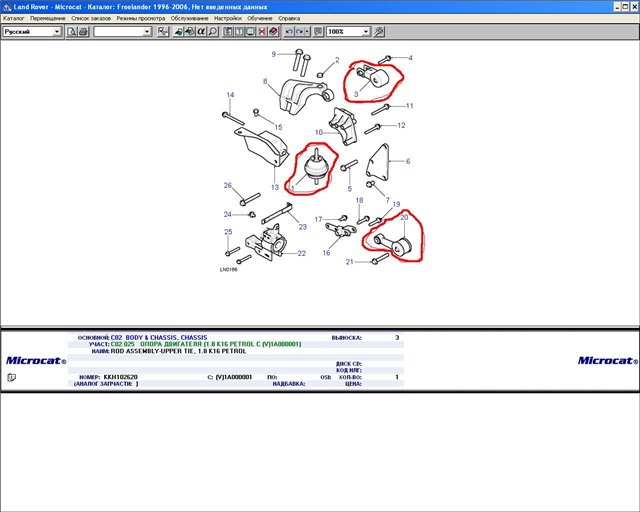This screenshot has width=640, height=512.
Task: Click the C02.025 ОПОРА ДВИГАТЕЛЯ link
Action: point(206,344)
